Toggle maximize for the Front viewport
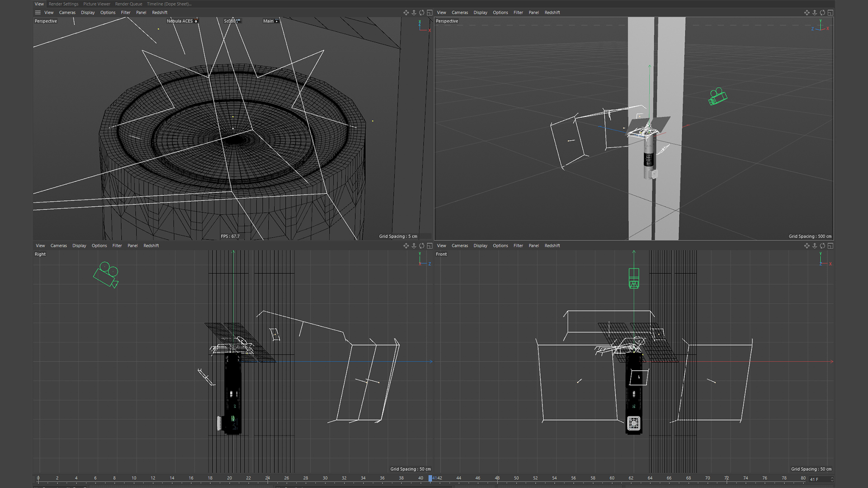Screen dimensions: 868x488 (x=830, y=246)
